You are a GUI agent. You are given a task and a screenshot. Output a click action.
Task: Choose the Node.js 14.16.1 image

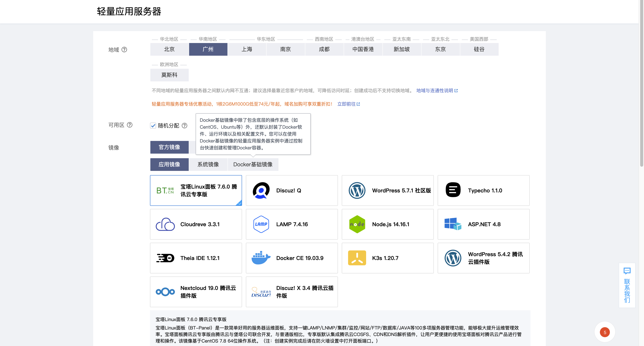387,224
